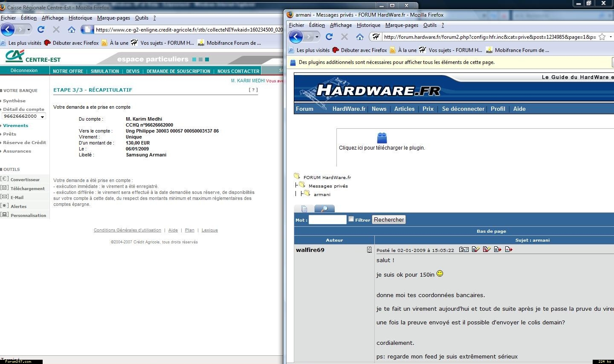The width and height of the screenshot is (614, 364).
Task: Click the Téléchargement sidebar icon
Action: point(5,188)
